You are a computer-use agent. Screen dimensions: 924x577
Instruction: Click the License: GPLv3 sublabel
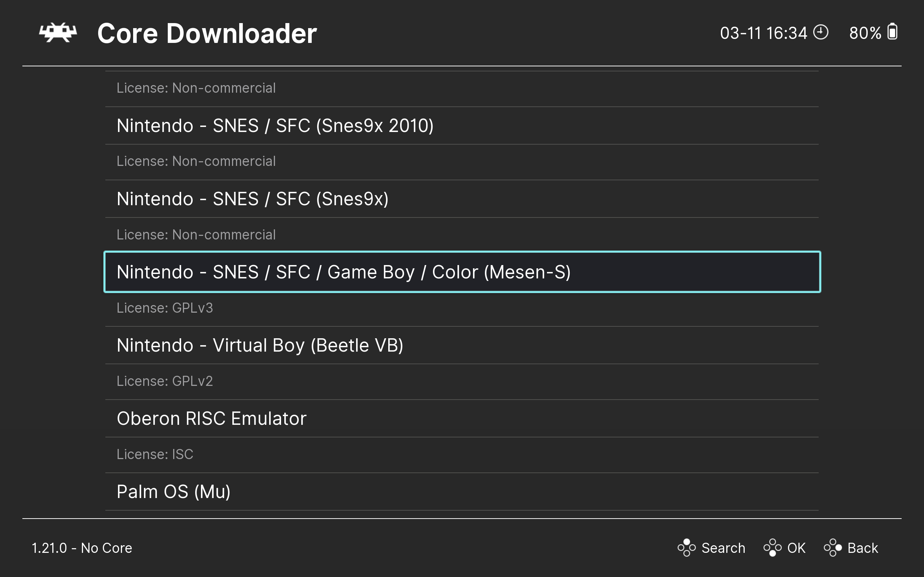click(165, 308)
